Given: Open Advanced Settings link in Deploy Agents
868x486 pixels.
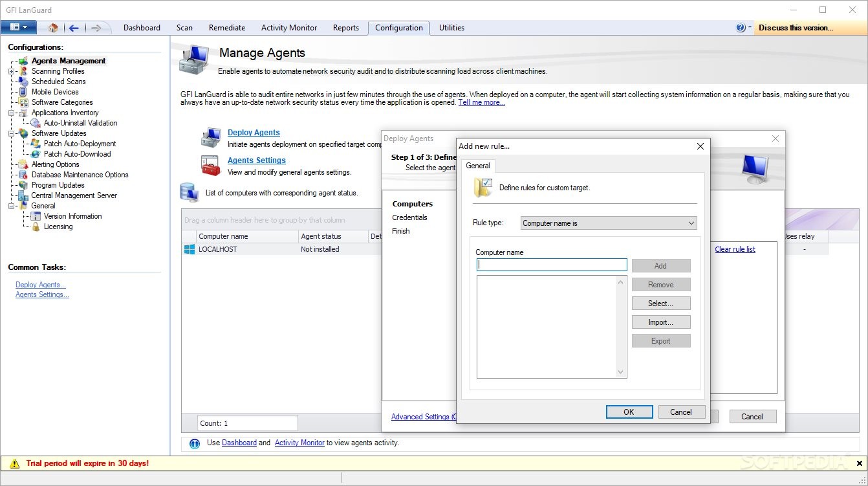Looking at the screenshot, I should pyautogui.click(x=424, y=417).
